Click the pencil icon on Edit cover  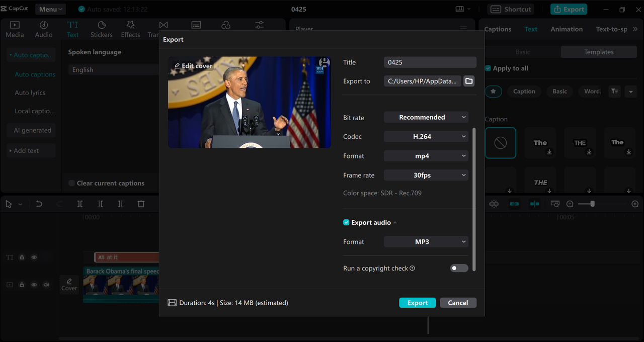(177, 66)
